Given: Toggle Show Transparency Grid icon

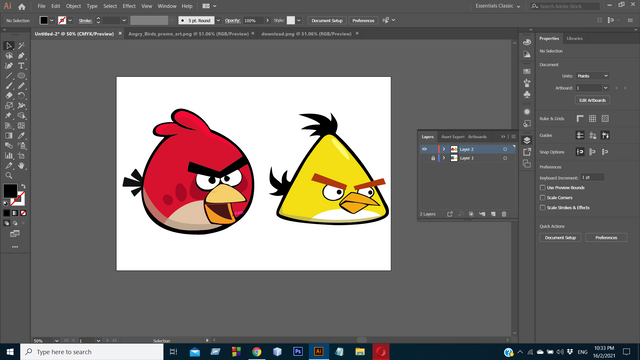Looking at the screenshot, I should tap(605, 119).
